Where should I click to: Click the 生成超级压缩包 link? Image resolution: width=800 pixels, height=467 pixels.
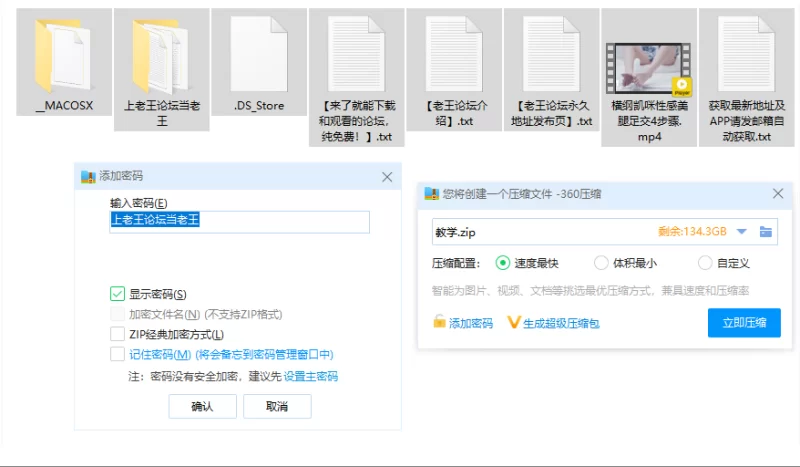561,323
